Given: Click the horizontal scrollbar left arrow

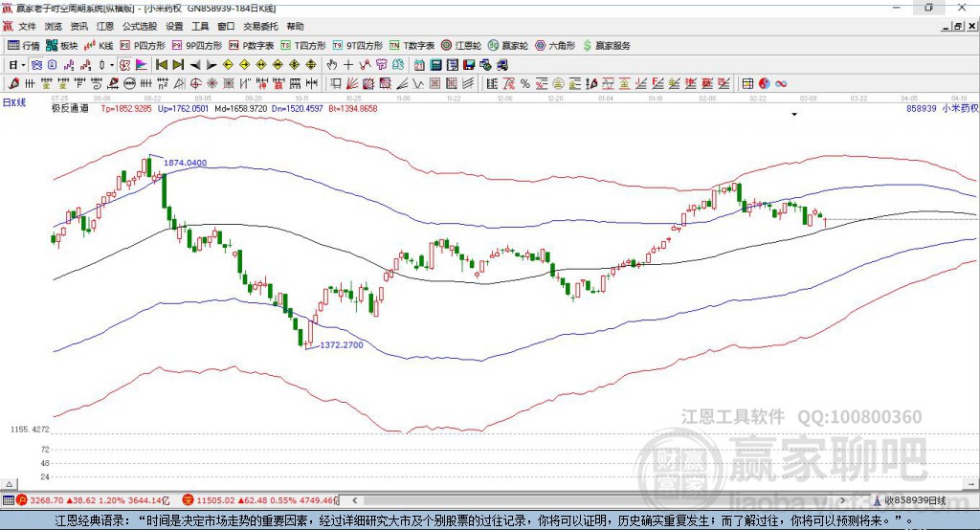Looking at the screenshot, I should click(x=354, y=500).
